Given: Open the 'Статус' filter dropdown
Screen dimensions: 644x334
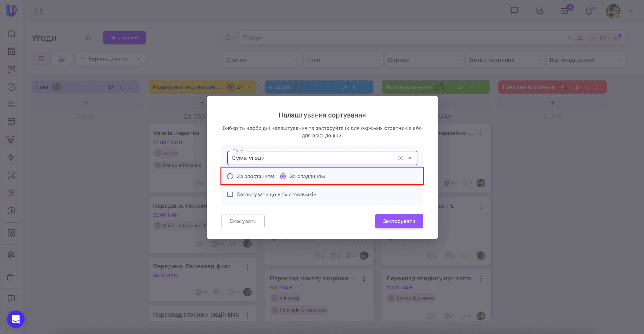Looking at the screenshot, I should click(x=263, y=60).
